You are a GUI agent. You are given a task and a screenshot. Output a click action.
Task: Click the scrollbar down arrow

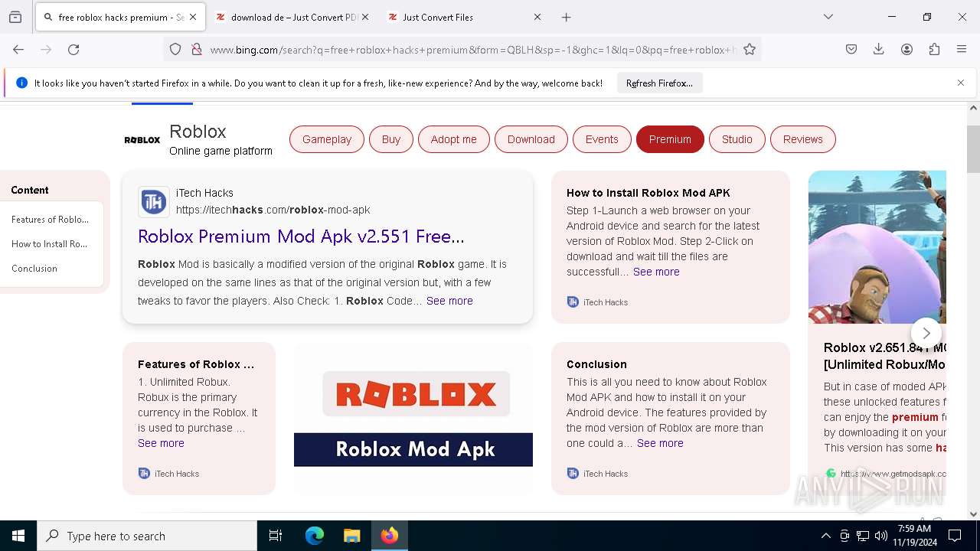click(973, 514)
